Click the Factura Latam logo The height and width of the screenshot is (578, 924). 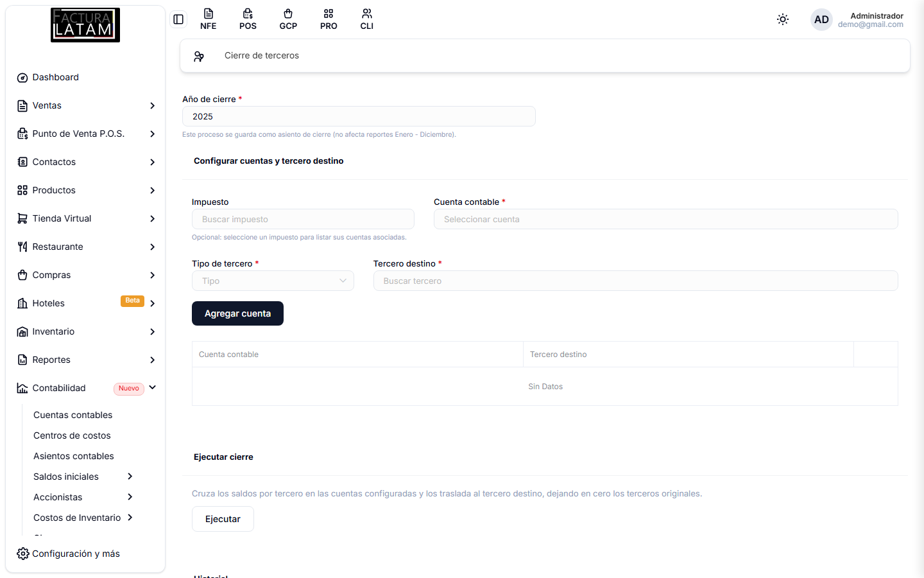tap(85, 25)
